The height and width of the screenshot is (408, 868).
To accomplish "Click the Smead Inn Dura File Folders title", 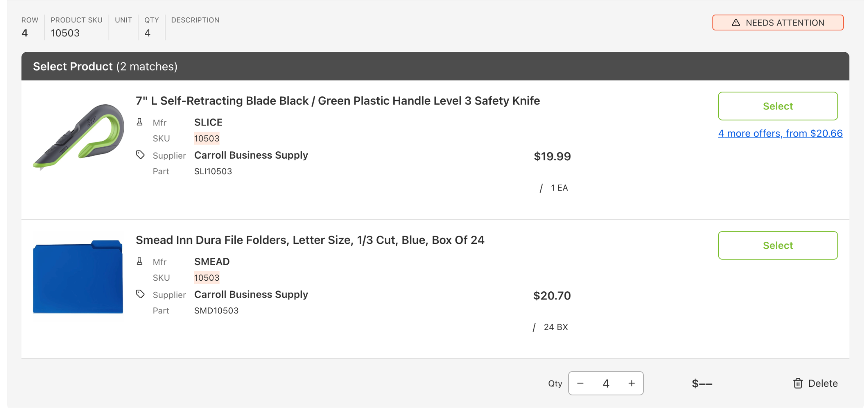I will [310, 240].
